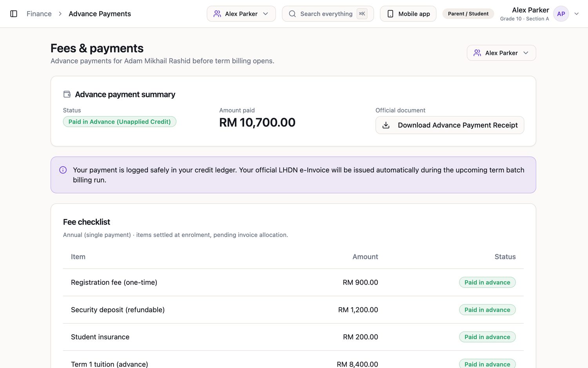Download Advance Payment Receipt
Viewport: 588px width, 368px height.
pos(450,125)
